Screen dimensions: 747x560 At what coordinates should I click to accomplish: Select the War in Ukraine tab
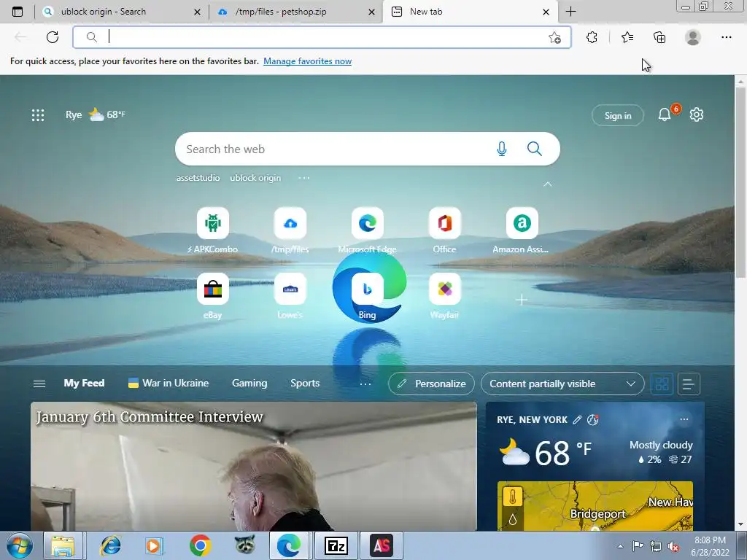[x=169, y=384]
